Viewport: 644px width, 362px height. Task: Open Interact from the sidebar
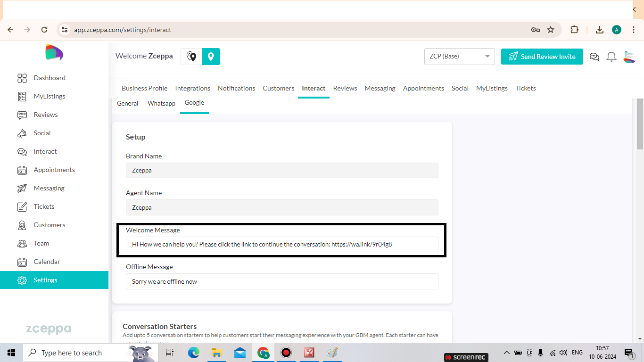pos(37,151)
